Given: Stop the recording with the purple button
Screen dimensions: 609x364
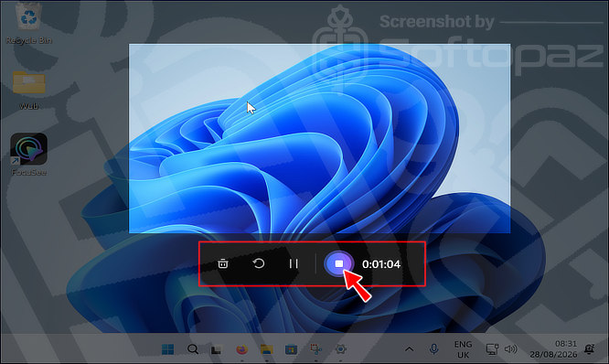Looking at the screenshot, I should coord(338,263).
